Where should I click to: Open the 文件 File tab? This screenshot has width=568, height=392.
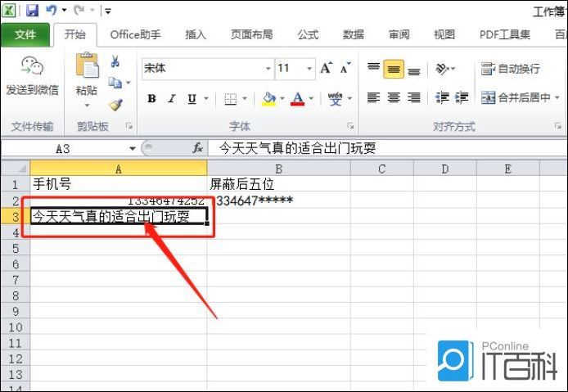pos(25,34)
